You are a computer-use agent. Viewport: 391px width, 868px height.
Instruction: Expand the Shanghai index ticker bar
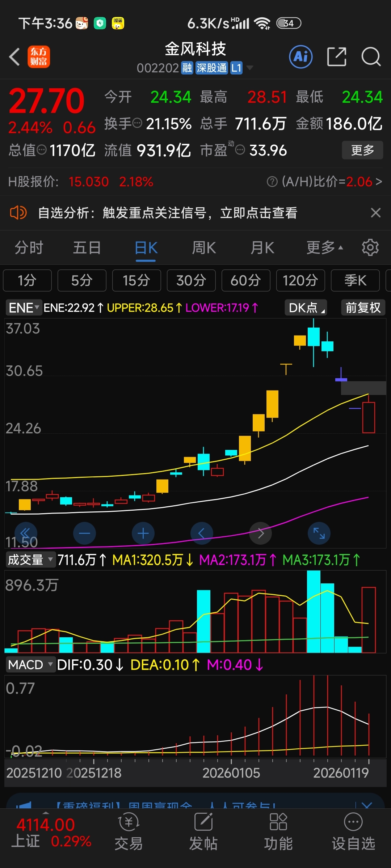[46, 812]
